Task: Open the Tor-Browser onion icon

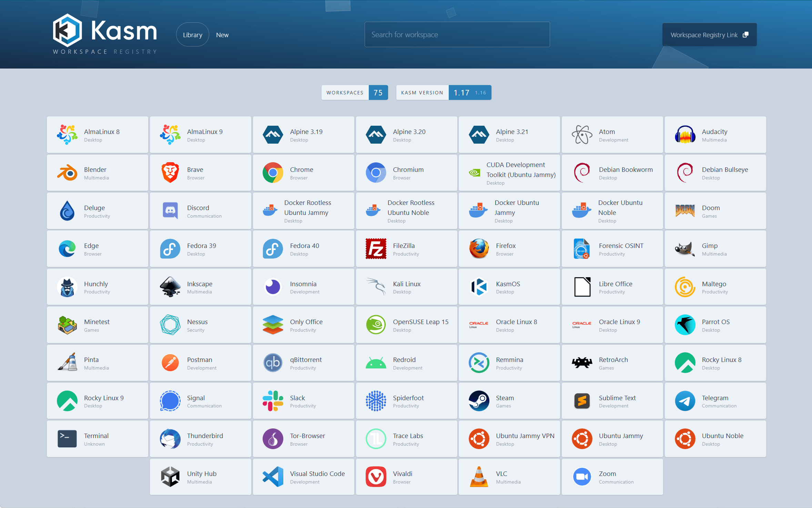Action: pos(273,439)
